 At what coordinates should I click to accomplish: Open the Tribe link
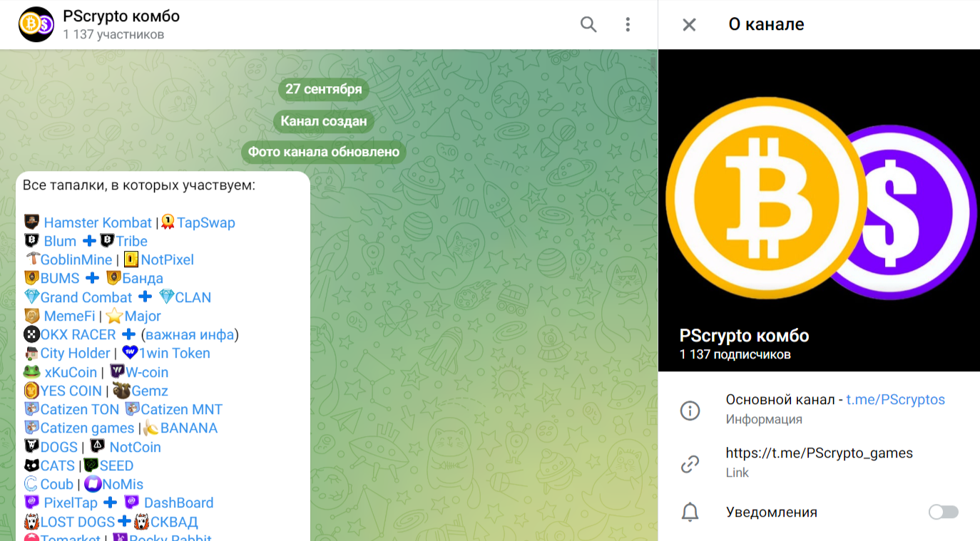pos(131,241)
